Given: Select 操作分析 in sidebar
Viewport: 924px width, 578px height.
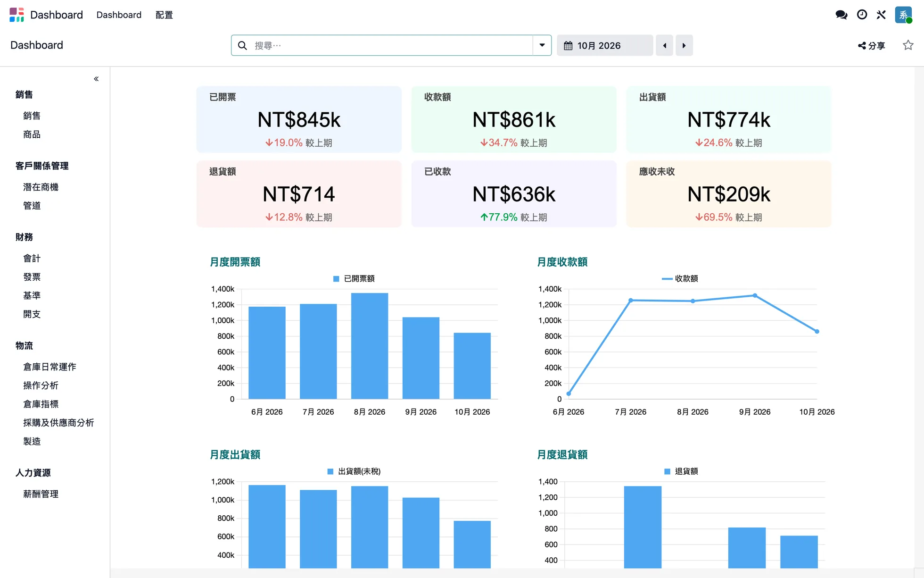Looking at the screenshot, I should tap(41, 385).
